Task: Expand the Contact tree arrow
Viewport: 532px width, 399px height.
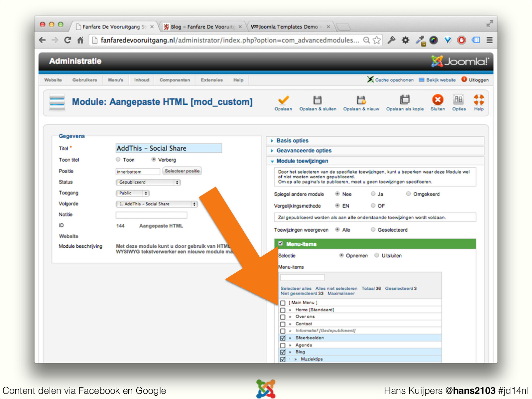Action: click(290, 324)
